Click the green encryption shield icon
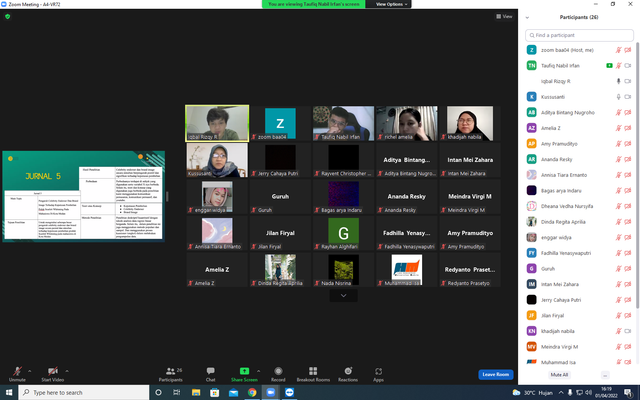The image size is (640, 400). pos(7,16)
